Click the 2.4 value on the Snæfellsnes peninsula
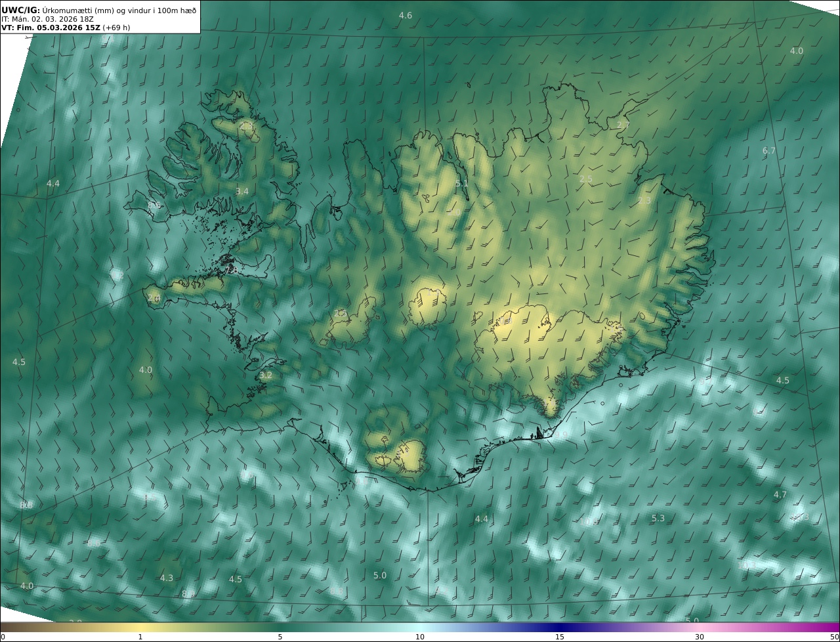840x642 pixels. tap(154, 297)
